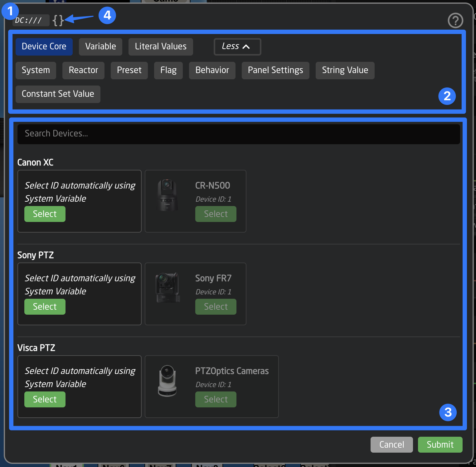Image resolution: width=476 pixels, height=467 pixels.
Task: Click the DC:/// path field
Action: click(x=31, y=21)
